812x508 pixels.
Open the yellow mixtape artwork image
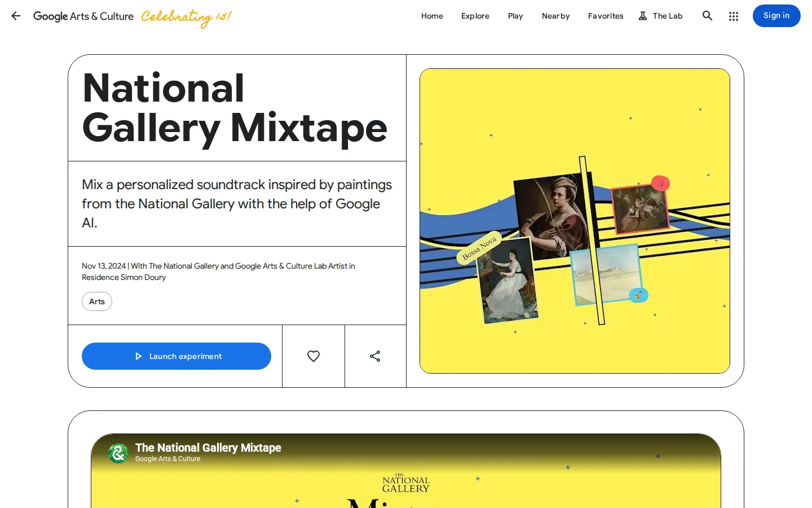pyautogui.click(x=575, y=221)
